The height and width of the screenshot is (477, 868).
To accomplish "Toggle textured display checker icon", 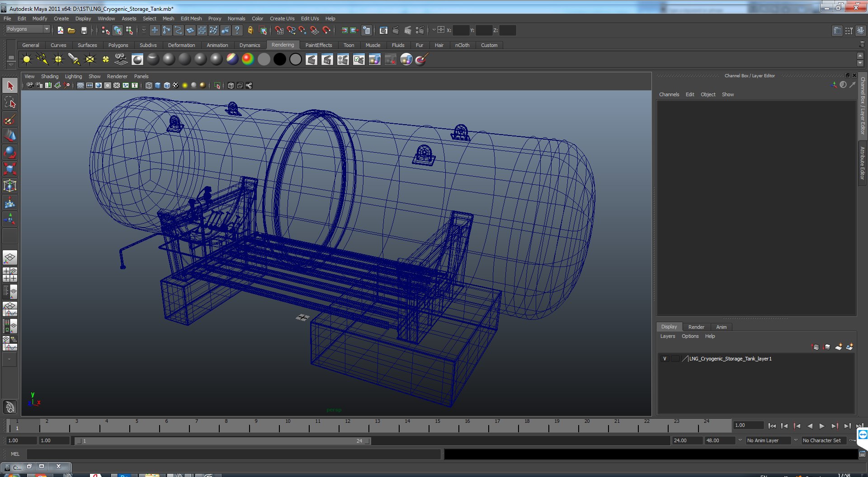I will coord(176,85).
